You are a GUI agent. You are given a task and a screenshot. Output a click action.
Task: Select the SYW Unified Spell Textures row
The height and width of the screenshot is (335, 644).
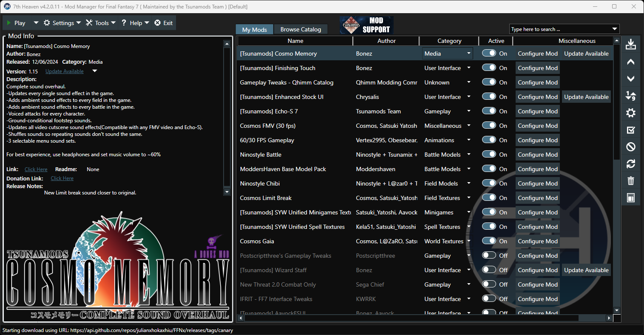(425, 227)
